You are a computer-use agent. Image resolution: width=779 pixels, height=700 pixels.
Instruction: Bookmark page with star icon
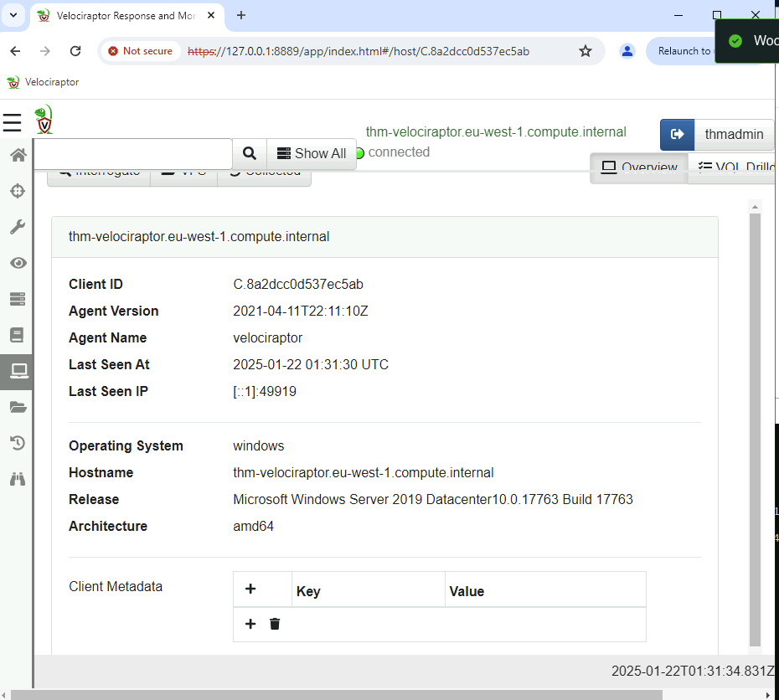(x=586, y=51)
